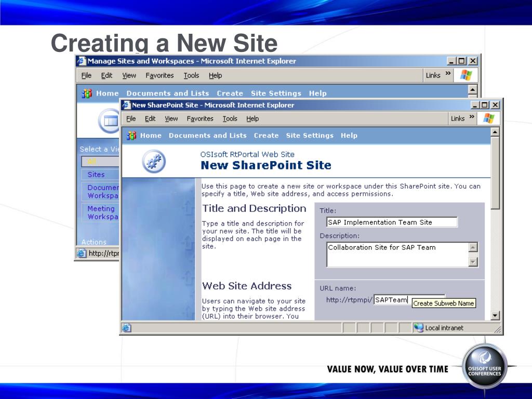This screenshot has height=399, width=532.
Task: Open Documents and Lists in New SharePoint Site navigation
Action: point(208,136)
